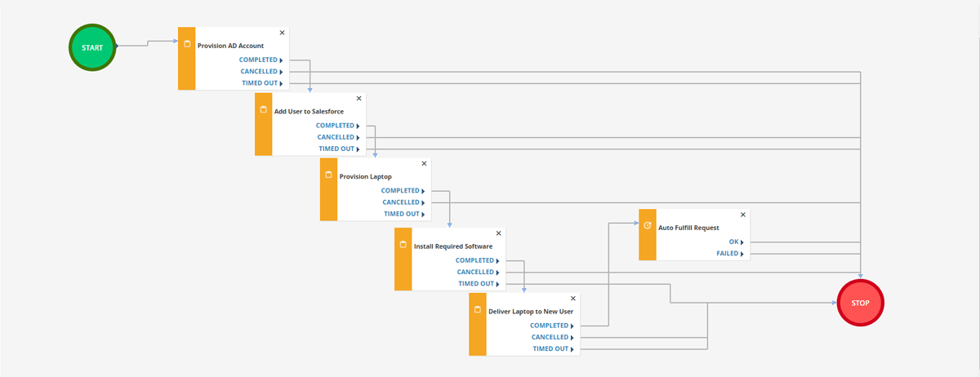Select Deliver Laptop CANCELLED output
Screen dimensions: 980x377
click(553, 337)
